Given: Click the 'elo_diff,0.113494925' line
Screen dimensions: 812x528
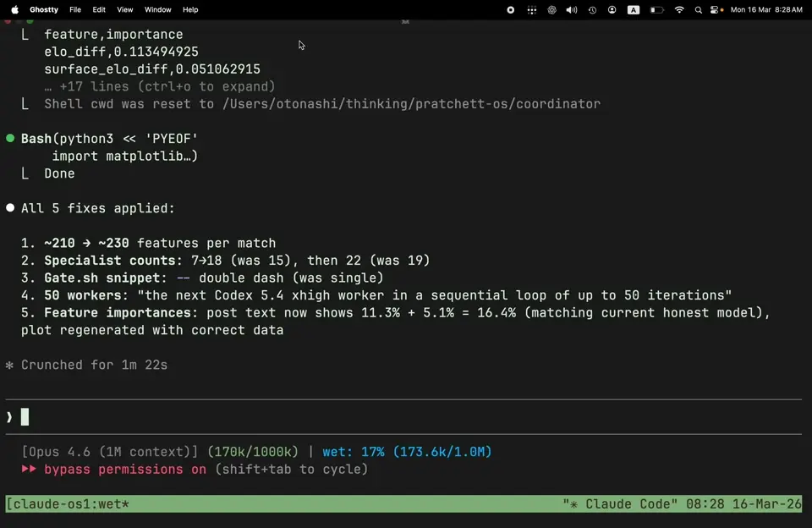Looking at the screenshot, I should (x=121, y=52).
